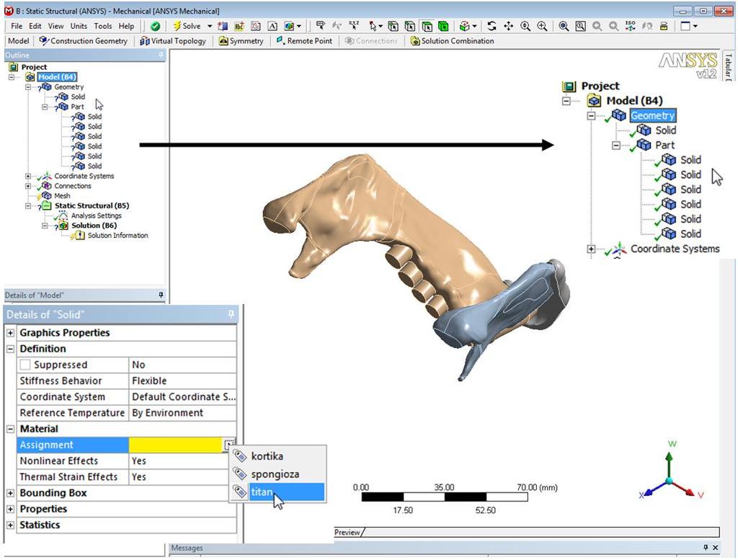Click the Virtual Topology button
This screenshot has width=738, height=560.
(173, 41)
